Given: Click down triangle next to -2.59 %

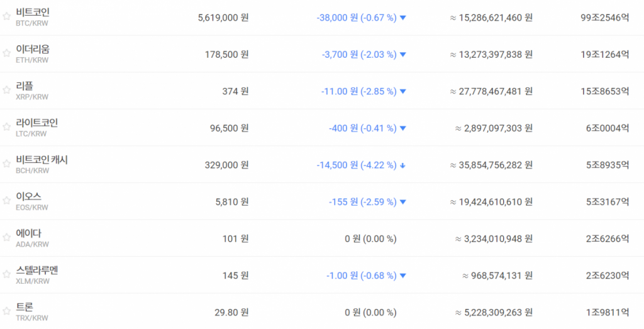Looking at the screenshot, I should click(x=403, y=202).
